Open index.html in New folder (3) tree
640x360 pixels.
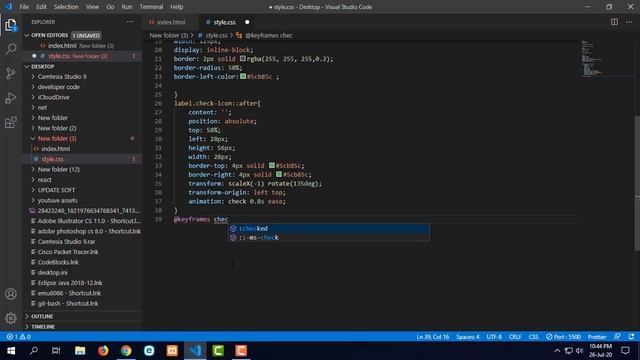pyautogui.click(x=56, y=149)
